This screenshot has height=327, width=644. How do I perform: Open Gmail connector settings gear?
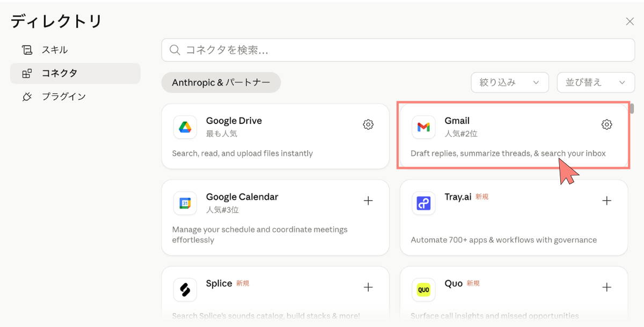click(606, 124)
